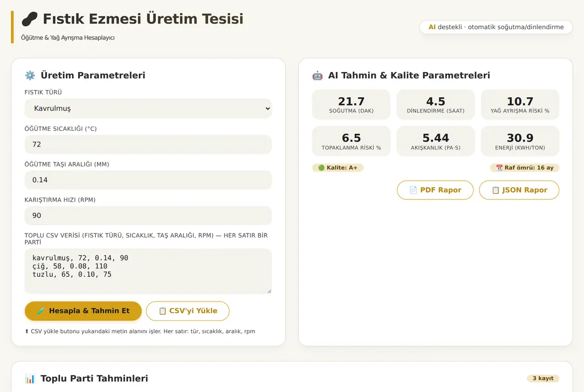Open the Fıstık Türü dropdown showing Kavrulmuş
This screenshot has height=392, width=584.
(x=148, y=108)
